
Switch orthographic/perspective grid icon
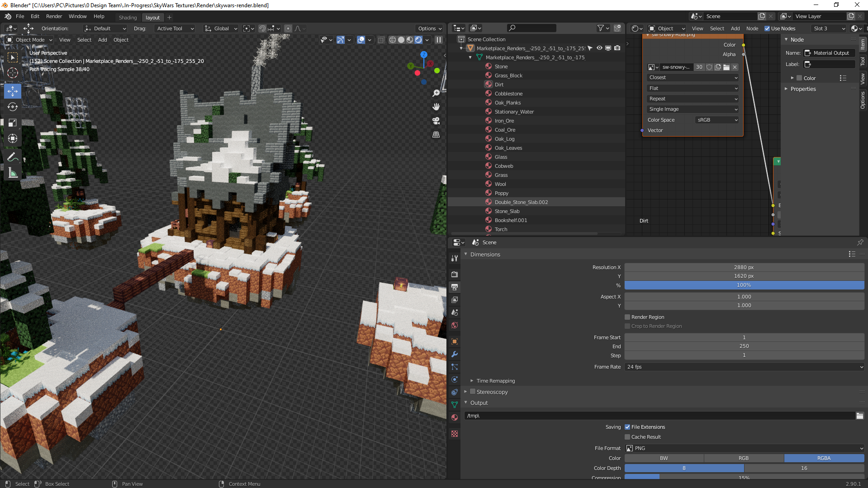tap(436, 135)
